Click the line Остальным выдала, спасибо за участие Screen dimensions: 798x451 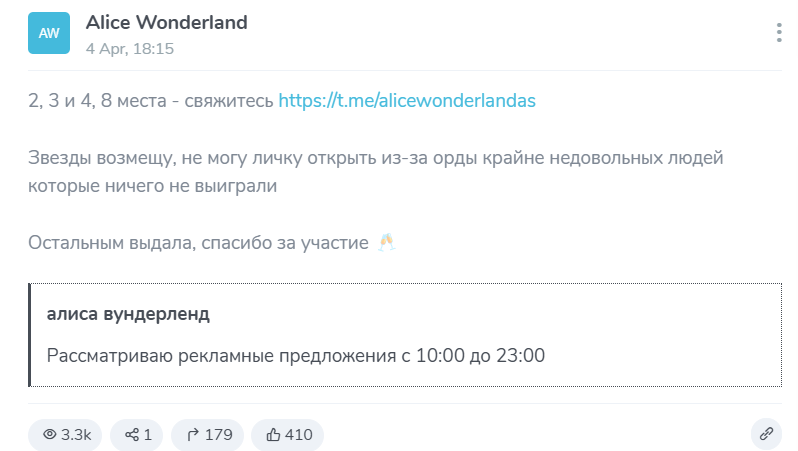(198, 243)
